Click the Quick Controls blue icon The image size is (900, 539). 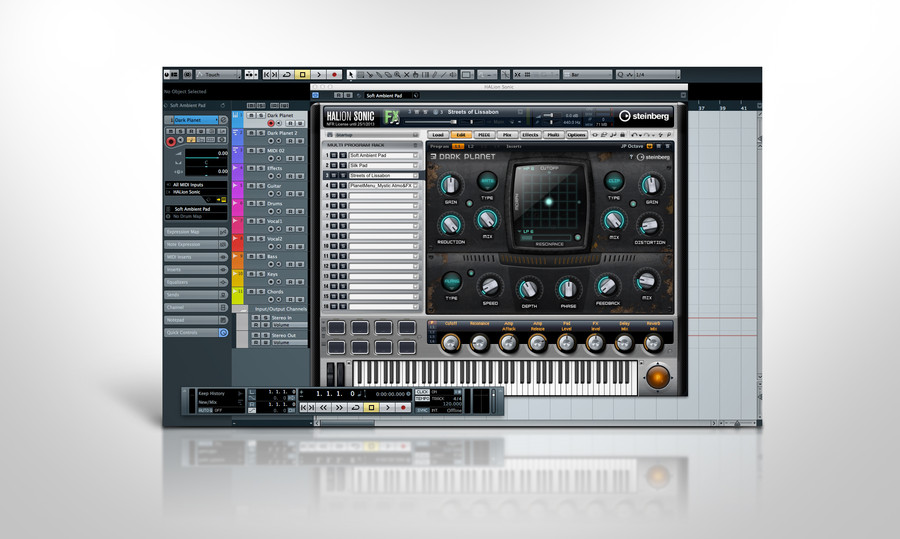click(223, 332)
